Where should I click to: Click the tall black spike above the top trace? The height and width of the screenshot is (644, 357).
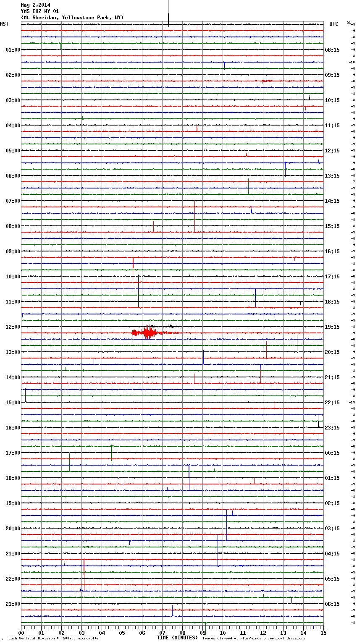coord(168,13)
